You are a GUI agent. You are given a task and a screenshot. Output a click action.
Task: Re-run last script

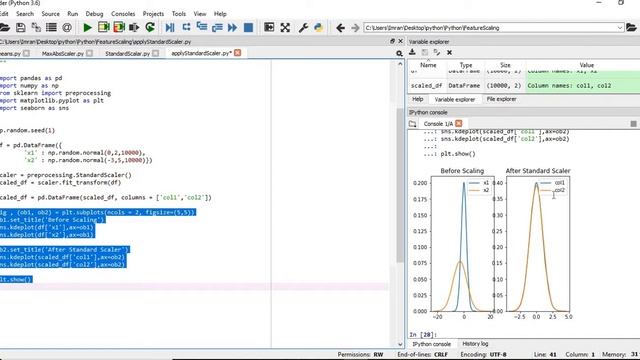click(150, 27)
